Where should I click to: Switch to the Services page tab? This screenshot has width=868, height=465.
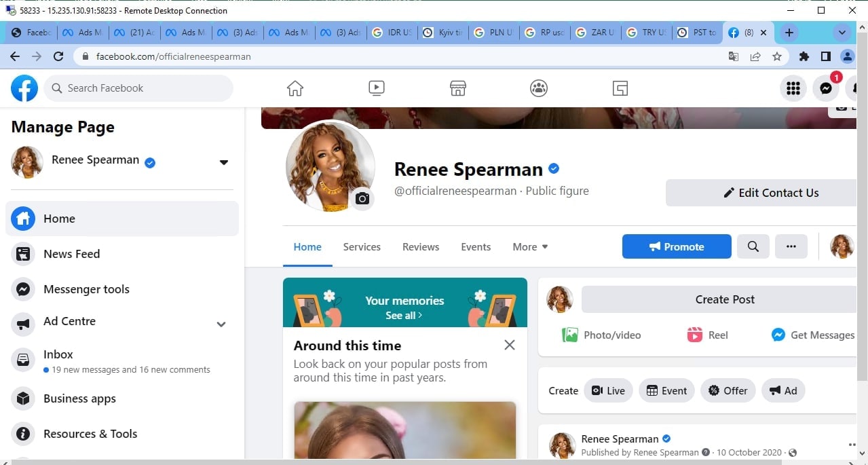362,247
